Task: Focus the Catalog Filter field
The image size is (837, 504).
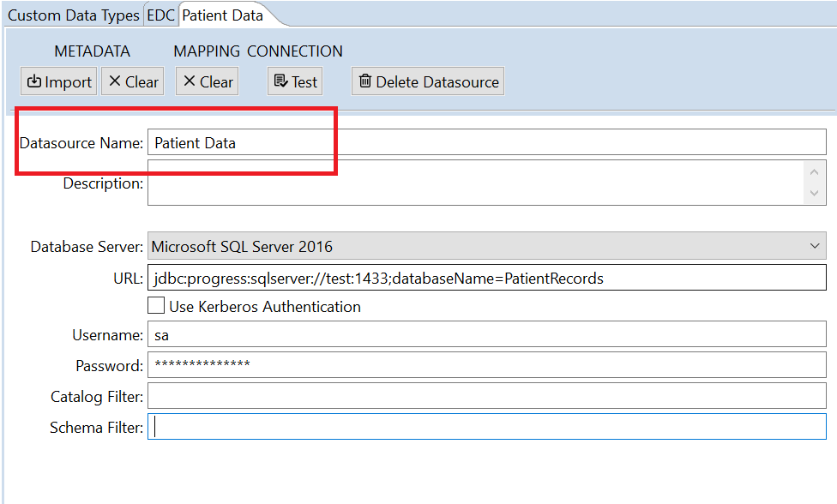Action: click(487, 396)
